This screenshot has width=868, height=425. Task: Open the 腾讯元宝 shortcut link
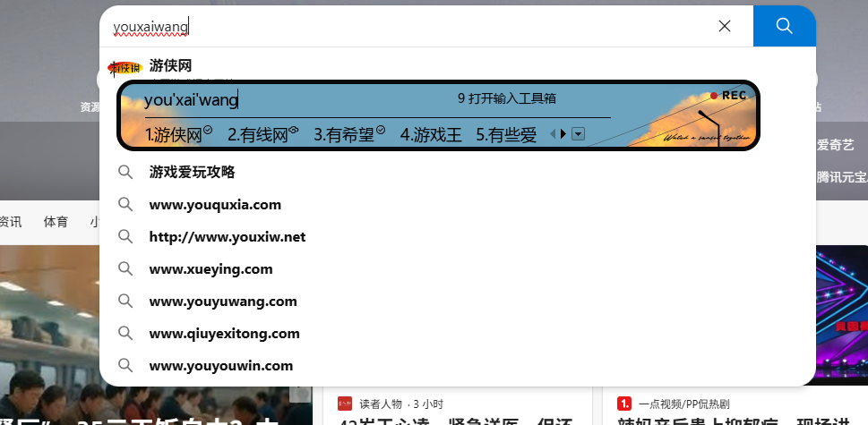point(842,177)
